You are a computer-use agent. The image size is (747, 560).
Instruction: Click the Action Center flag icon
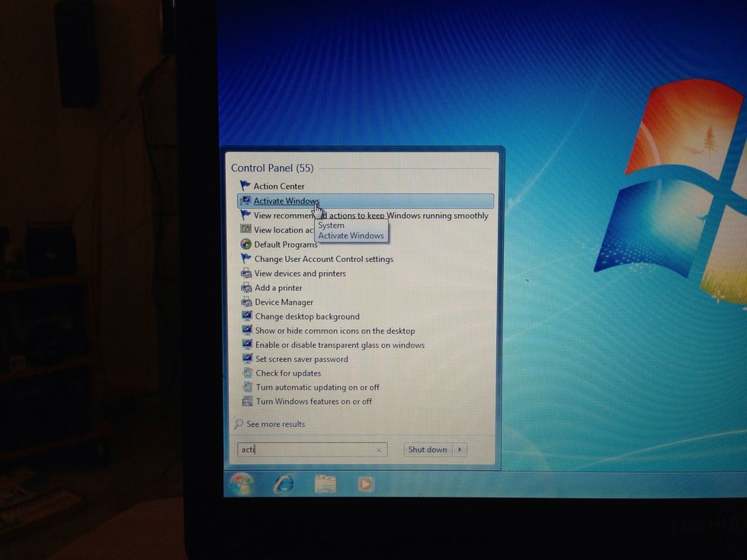tap(245, 186)
